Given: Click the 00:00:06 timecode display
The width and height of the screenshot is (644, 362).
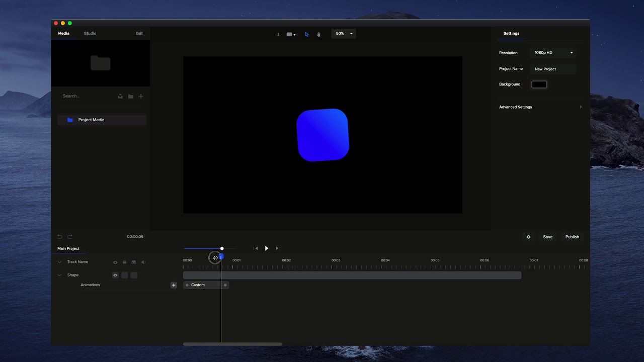Looking at the screenshot, I should click(135, 237).
